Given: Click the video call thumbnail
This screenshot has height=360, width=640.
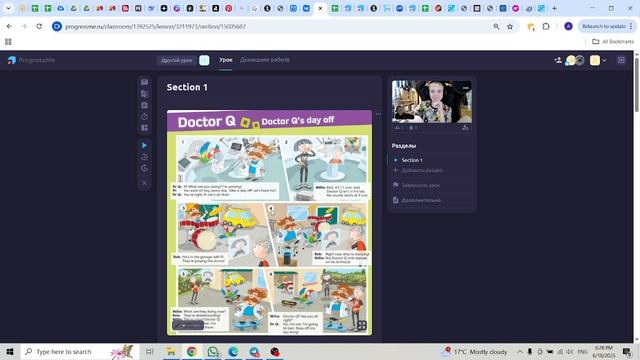Looking at the screenshot, I should point(432,102).
